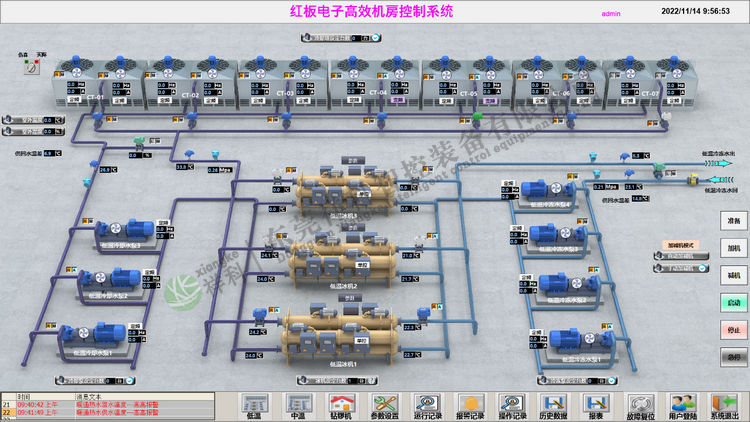
Task: Open 报警记录 alarm records
Action: click(x=470, y=404)
